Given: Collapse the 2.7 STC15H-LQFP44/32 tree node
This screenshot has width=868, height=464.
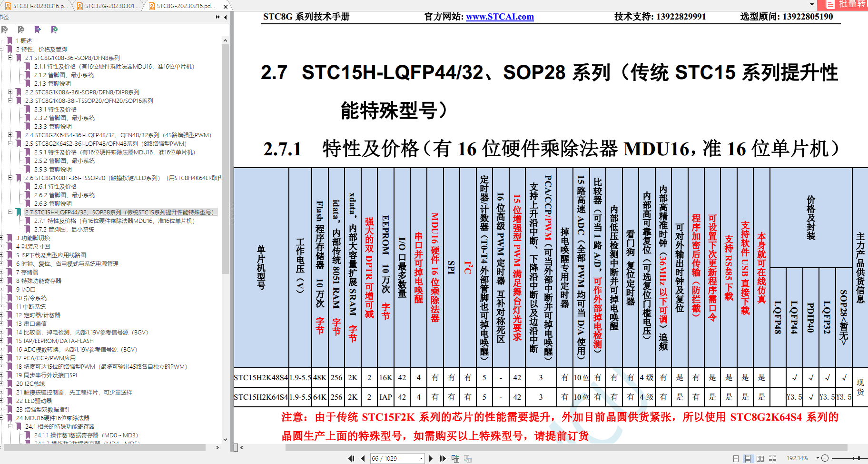Looking at the screenshot, I should coord(10,212).
